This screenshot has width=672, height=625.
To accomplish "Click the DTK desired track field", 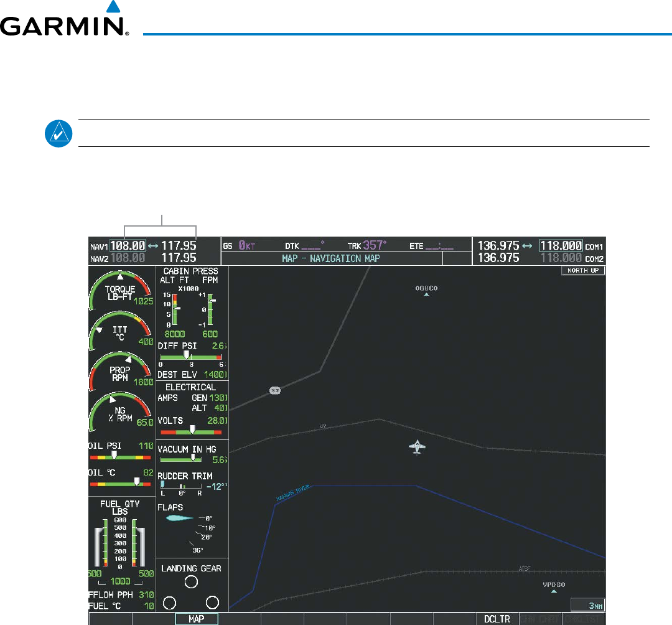I will pos(305,246).
